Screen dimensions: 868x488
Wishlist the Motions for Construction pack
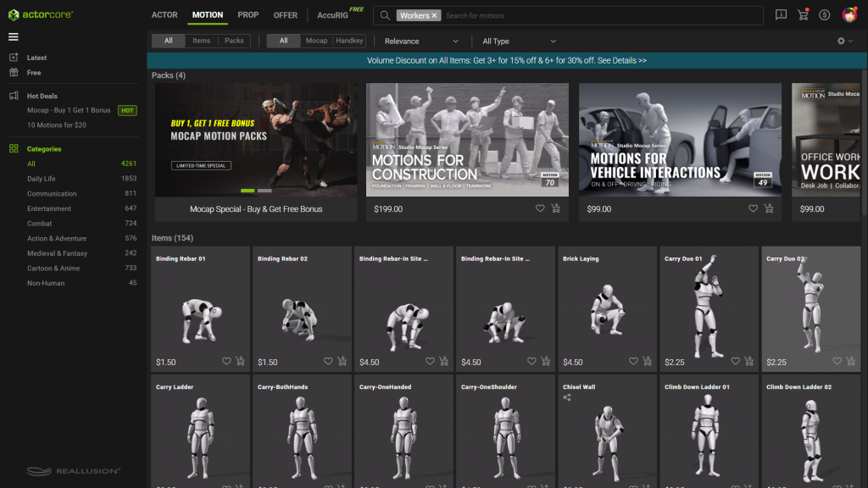click(x=540, y=208)
